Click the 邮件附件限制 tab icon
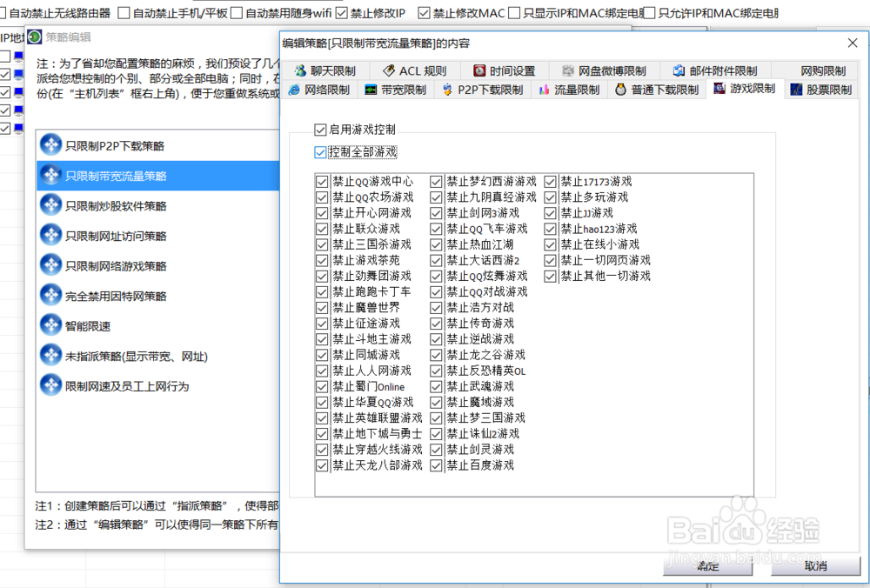This screenshot has width=870, height=588. pos(679,70)
